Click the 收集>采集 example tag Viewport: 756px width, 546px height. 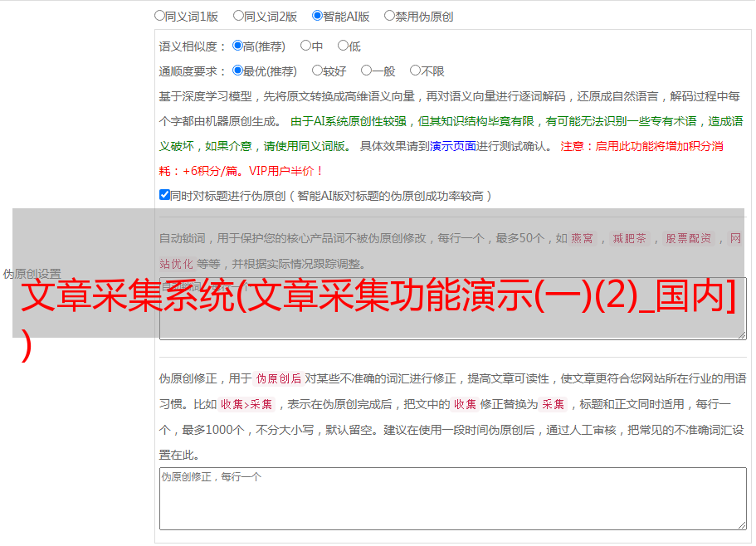point(246,405)
